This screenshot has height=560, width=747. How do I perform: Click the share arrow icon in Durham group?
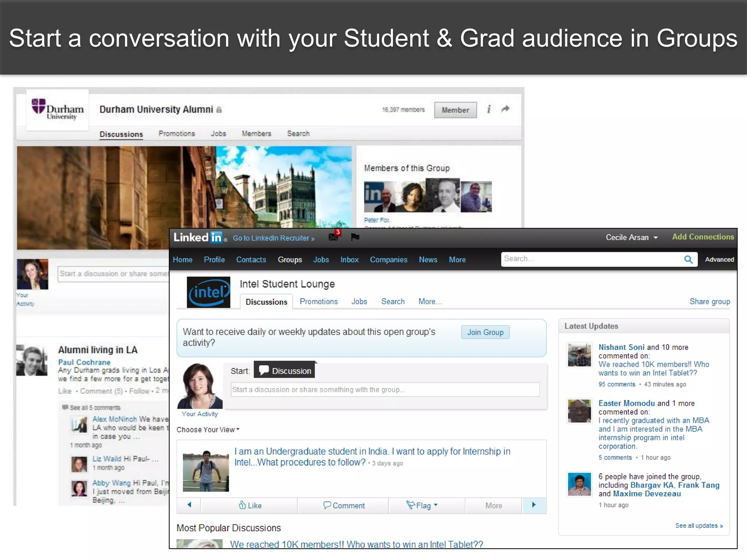(x=505, y=109)
